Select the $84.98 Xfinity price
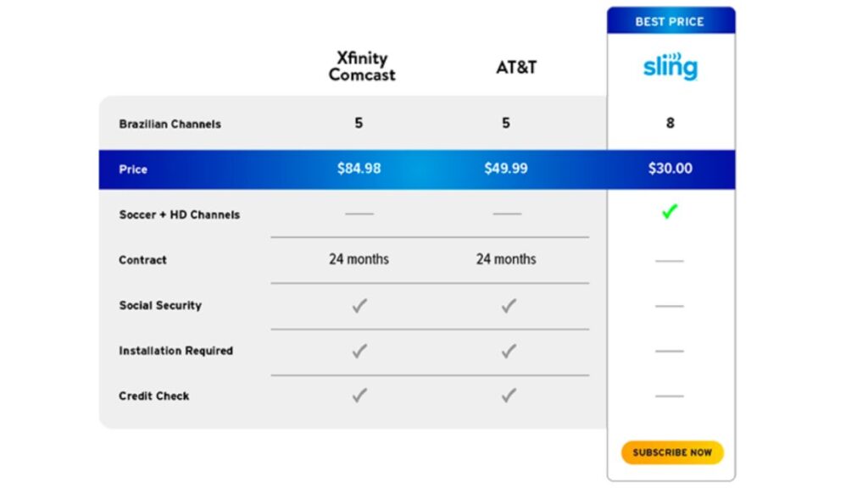868x488 pixels. click(359, 169)
